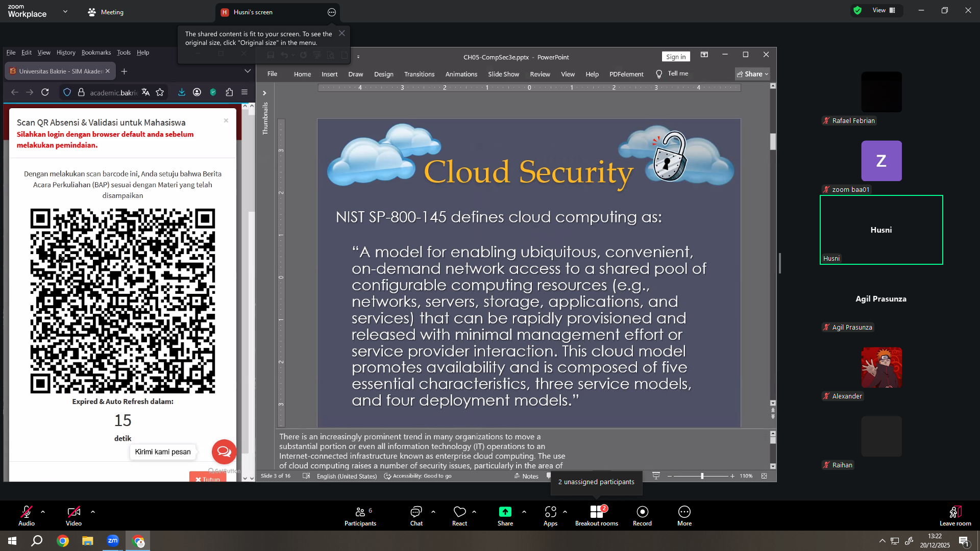Screen dimensions: 980x551
Task: Click the ribbon display options icon
Action: point(704,55)
